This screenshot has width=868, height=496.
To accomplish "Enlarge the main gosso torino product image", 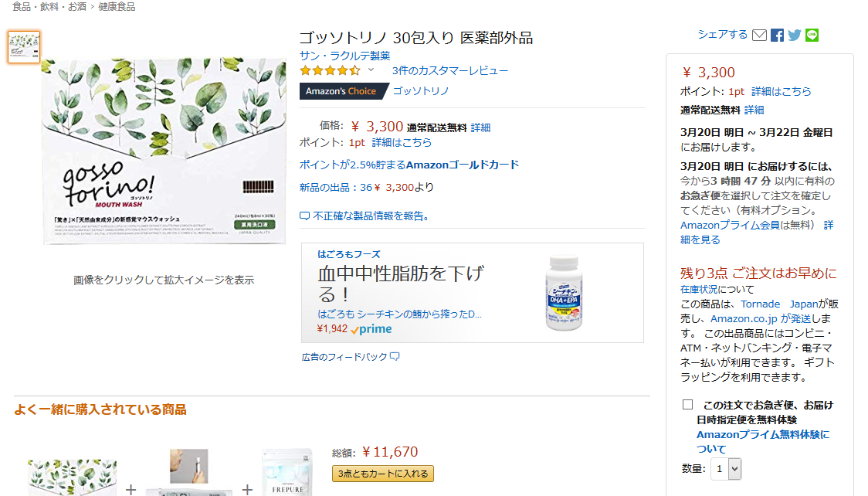I will coord(164,152).
